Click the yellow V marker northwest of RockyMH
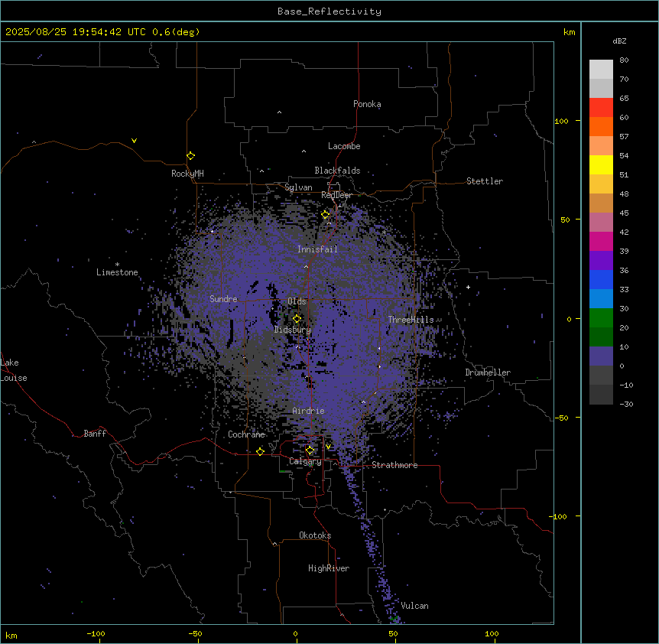659x644 pixels. pyautogui.click(x=134, y=141)
